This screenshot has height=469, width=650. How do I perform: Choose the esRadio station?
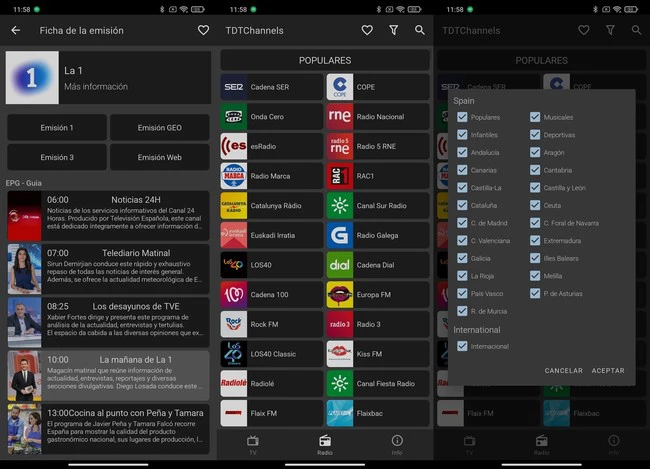(x=272, y=146)
